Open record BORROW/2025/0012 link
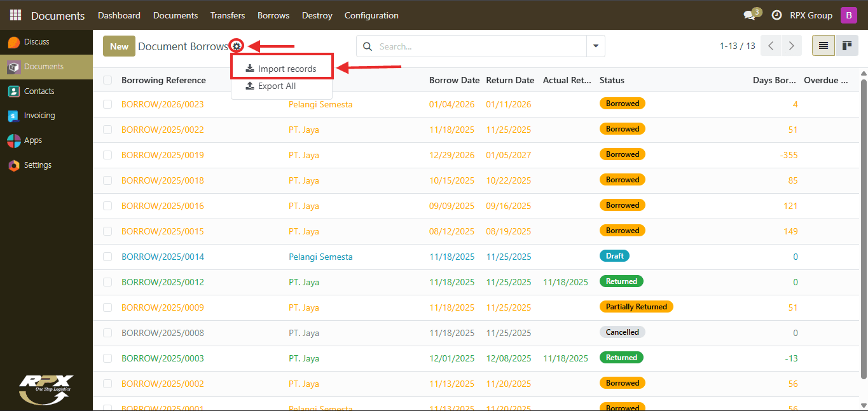868x411 pixels. tap(163, 282)
